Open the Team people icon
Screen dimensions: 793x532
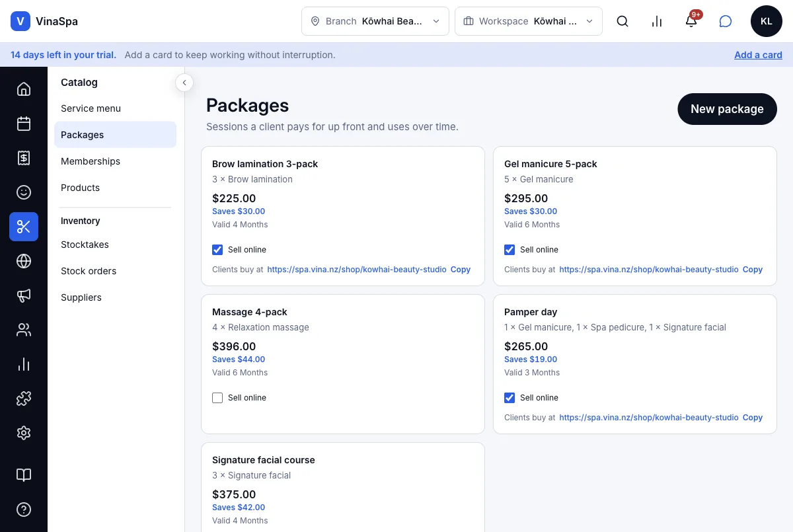(x=24, y=330)
